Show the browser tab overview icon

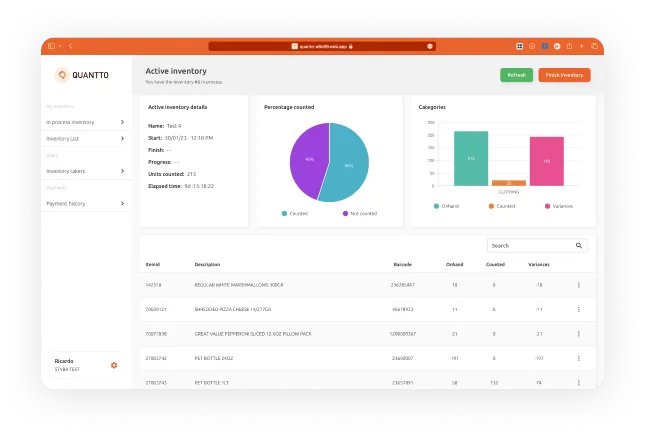594,46
